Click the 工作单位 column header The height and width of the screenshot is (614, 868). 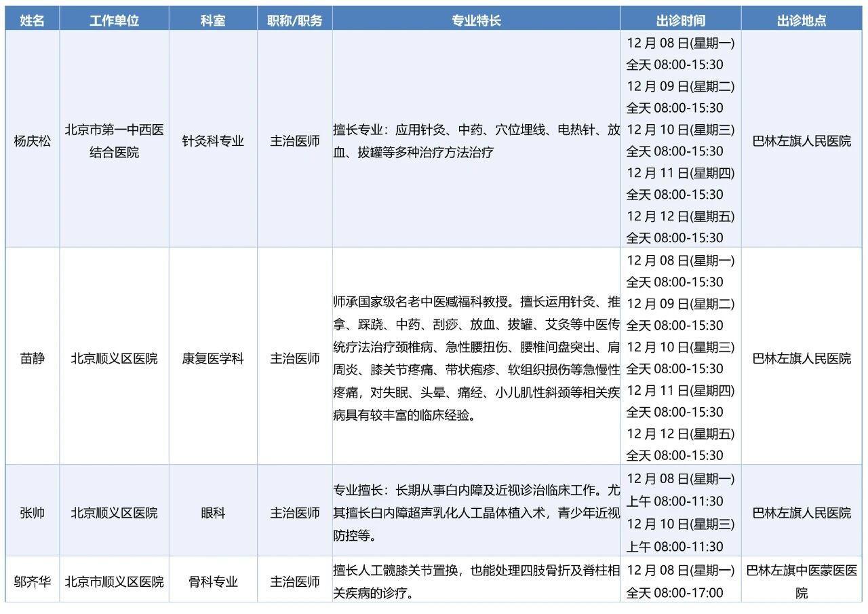[114, 20]
